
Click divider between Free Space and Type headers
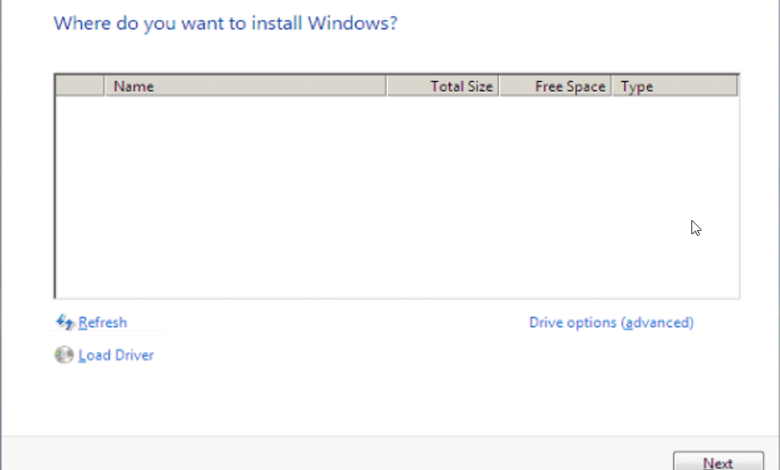click(611, 86)
